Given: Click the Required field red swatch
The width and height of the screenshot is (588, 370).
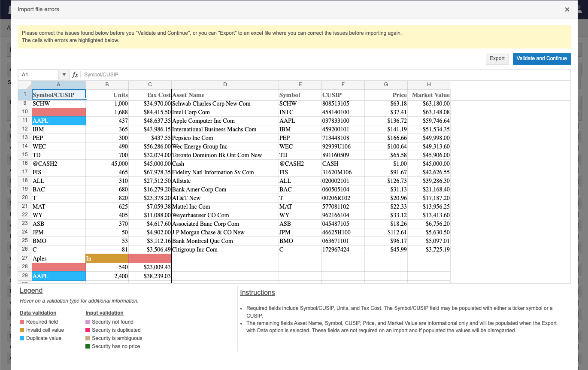Looking at the screenshot, I should pos(22,322).
